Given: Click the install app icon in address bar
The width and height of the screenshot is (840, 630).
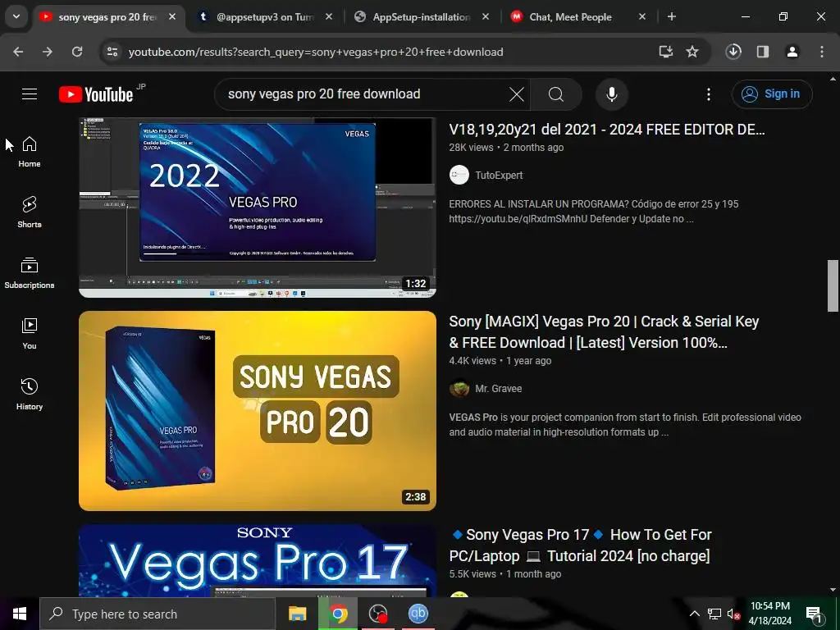Looking at the screenshot, I should pyautogui.click(x=665, y=52).
